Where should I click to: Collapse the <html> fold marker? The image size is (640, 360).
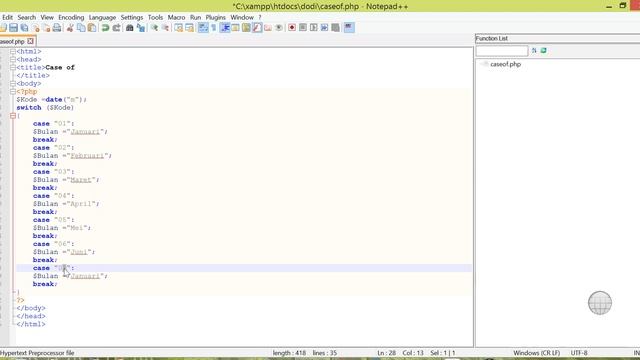[x=13, y=51]
